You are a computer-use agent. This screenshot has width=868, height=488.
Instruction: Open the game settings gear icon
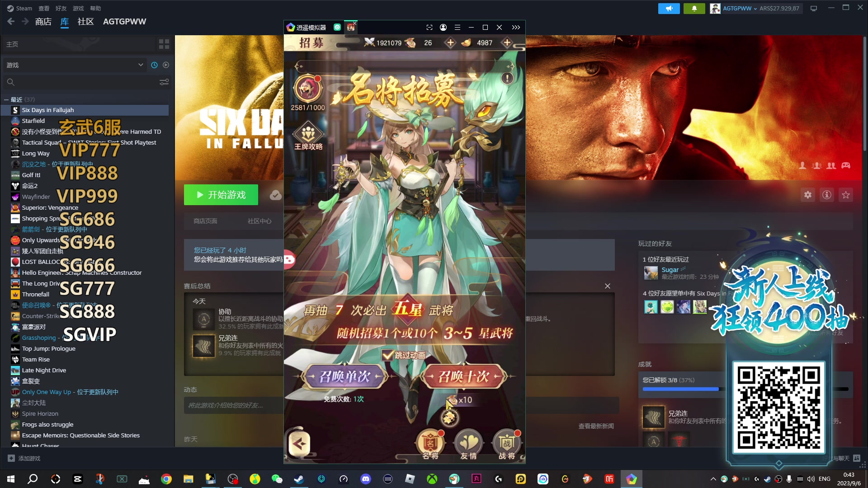808,195
